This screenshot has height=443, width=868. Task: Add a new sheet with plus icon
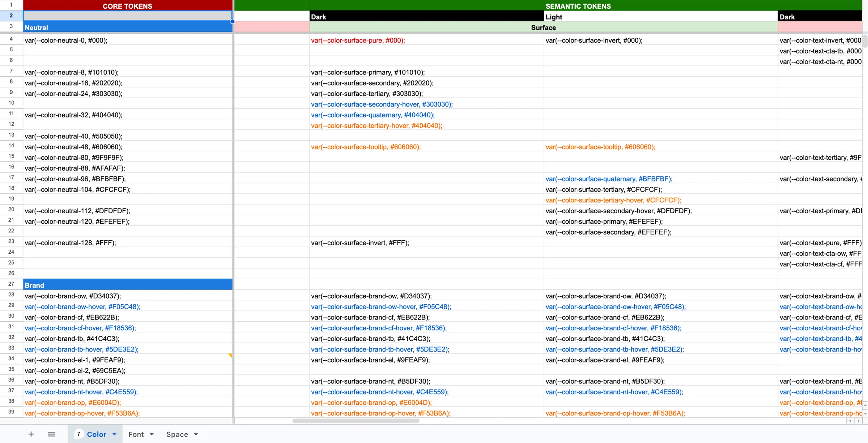pyautogui.click(x=31, y=434)
